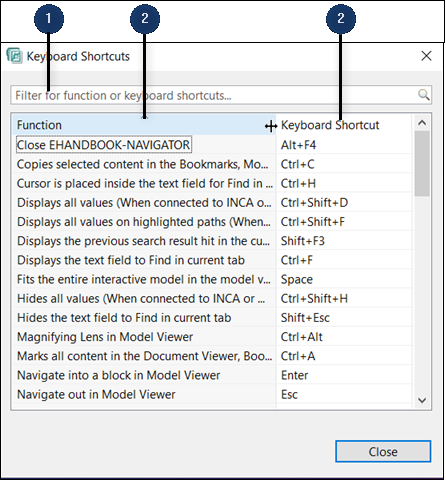
Task: Click the filter for function text field
Action: pos(221,95)
